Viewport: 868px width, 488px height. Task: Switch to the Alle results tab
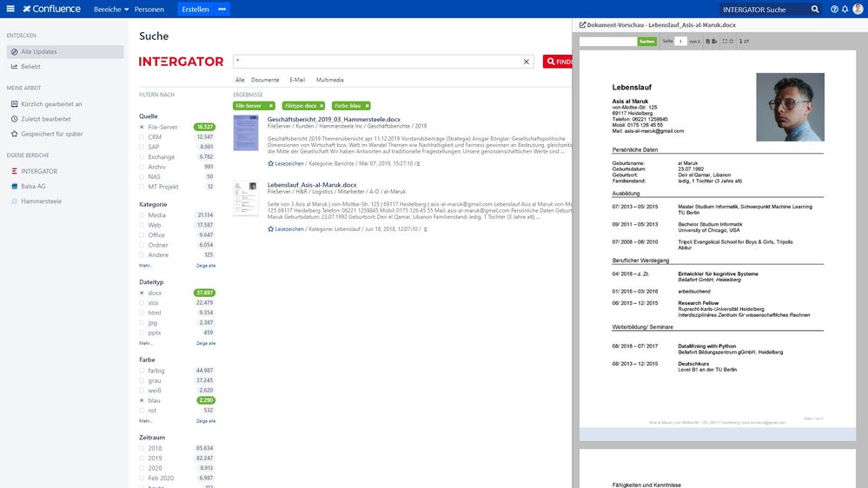coord(240,80)
